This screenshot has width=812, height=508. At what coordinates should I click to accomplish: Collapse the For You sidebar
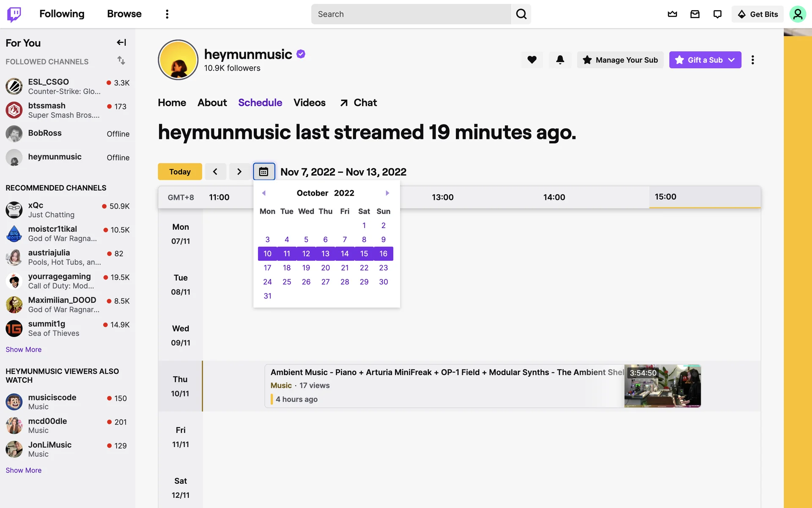coord(121,42)
